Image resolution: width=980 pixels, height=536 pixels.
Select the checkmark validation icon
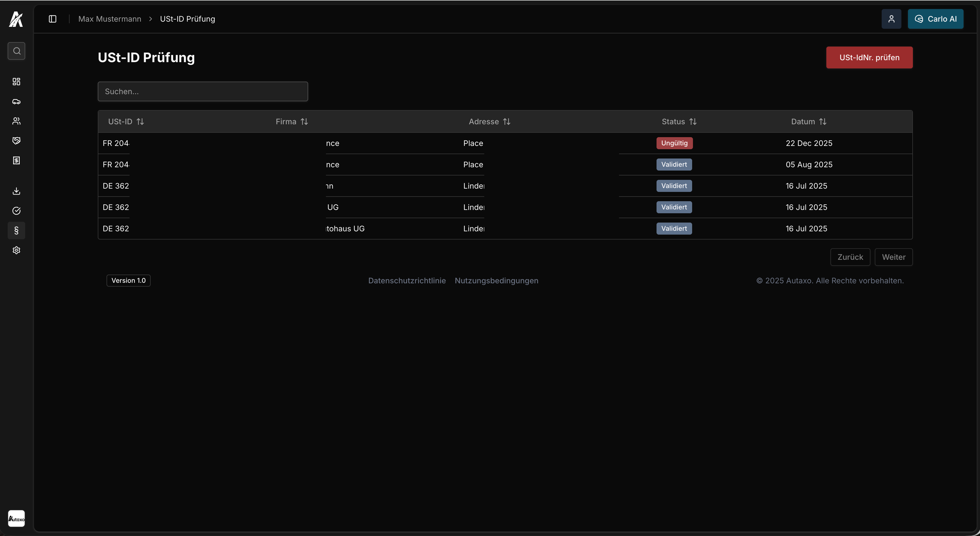(x=16, y=211)
